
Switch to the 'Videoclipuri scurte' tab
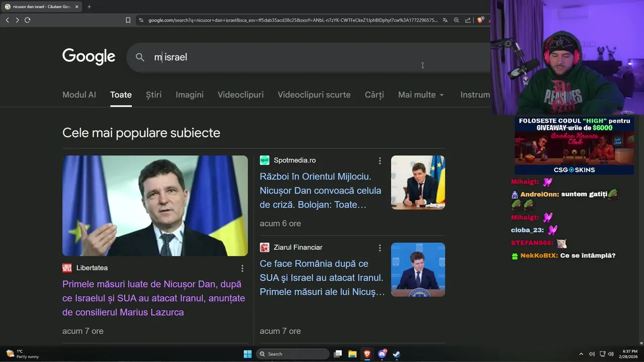pos(314,95)
